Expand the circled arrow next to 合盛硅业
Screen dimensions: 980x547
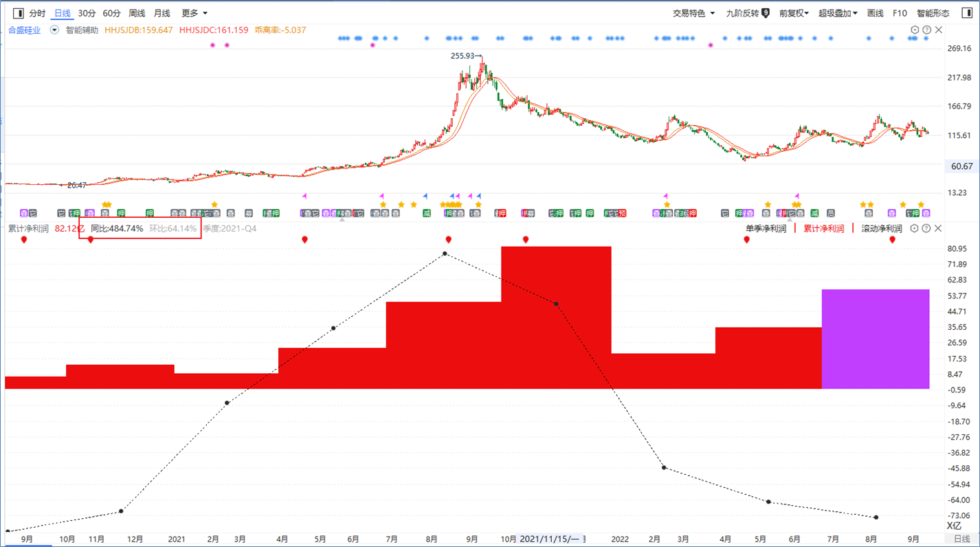[x=54, y=30]
